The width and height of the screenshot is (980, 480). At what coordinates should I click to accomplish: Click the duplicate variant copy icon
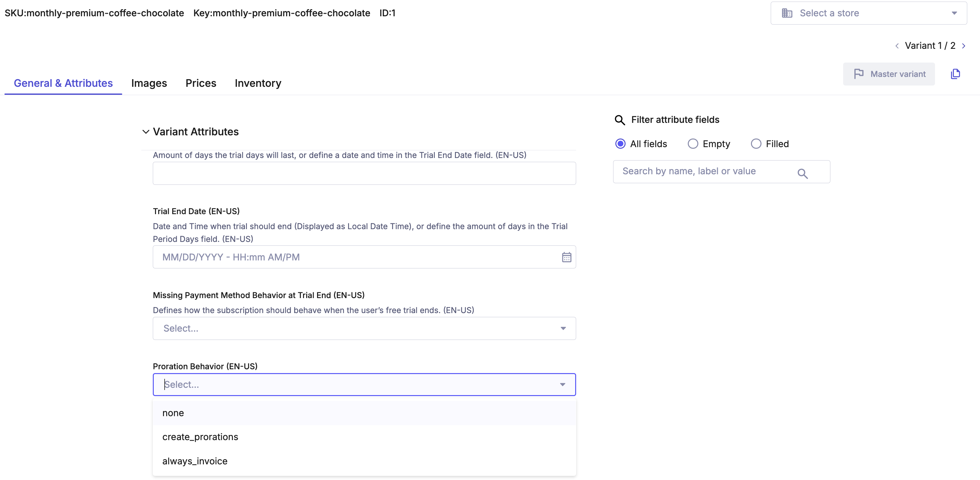click(x=955, y=74)
